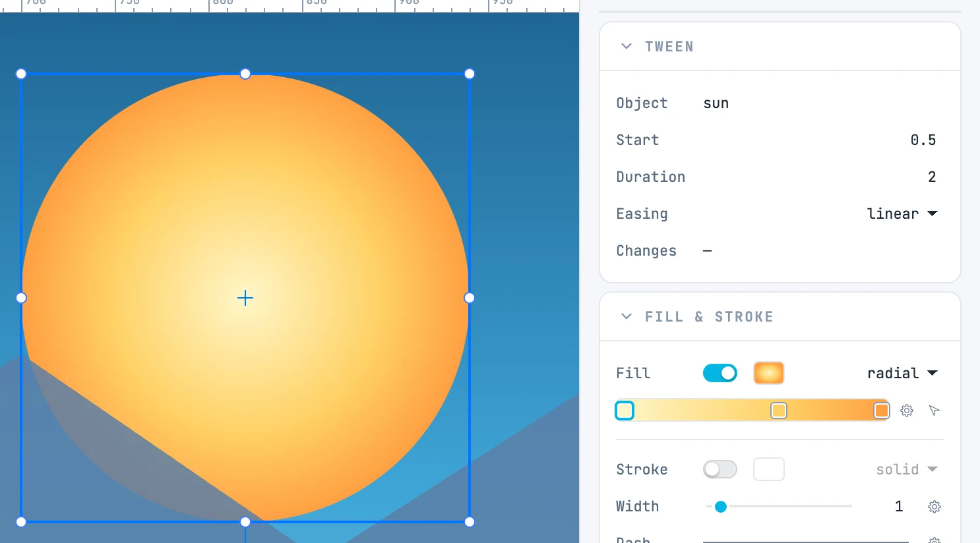Click the bottom-center selection handle of sun
Screen dimensions: 980x543
point(245,522)
